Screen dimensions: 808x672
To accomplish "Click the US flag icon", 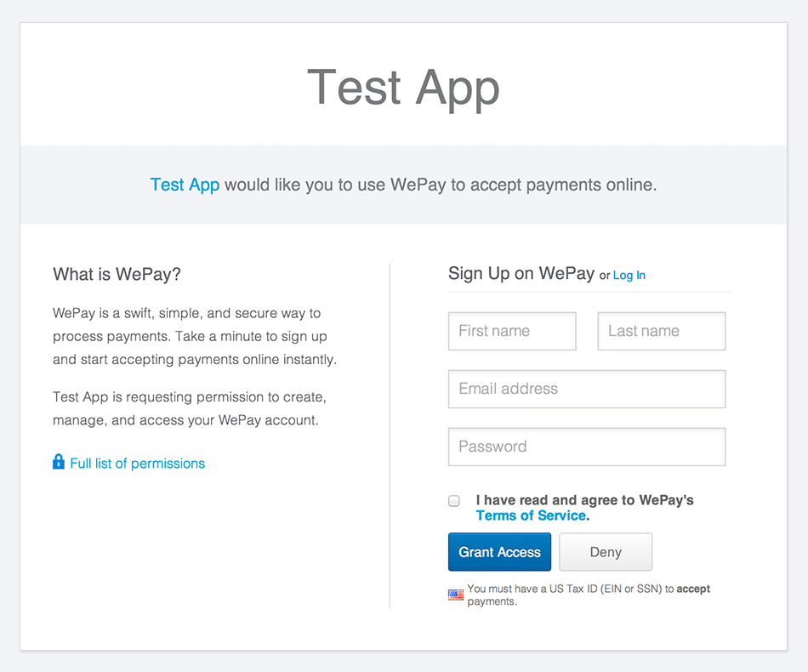I will tap(456, 595).
